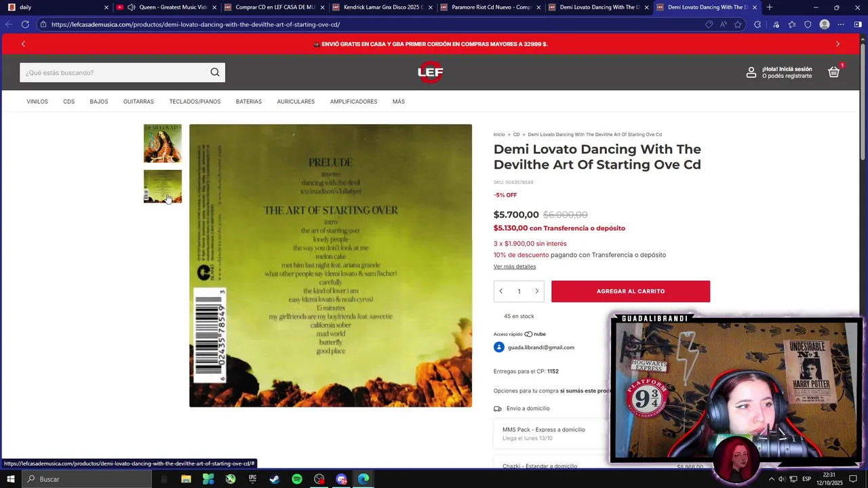Open the AMPLIFICADORES category

click(x=353, y=102)
